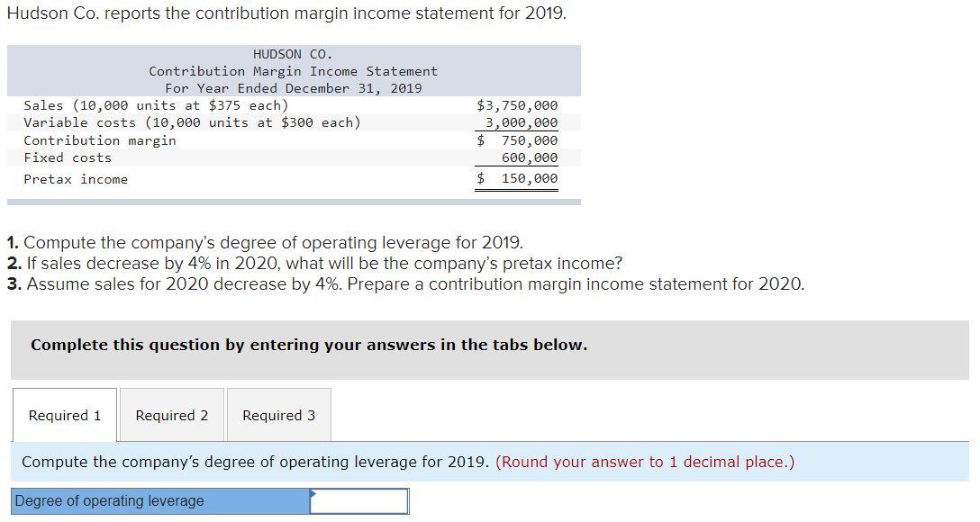The image size is (980, 522).
Task: Click the For Year Ended December 31 heading
Action: [x=294, y=87]
